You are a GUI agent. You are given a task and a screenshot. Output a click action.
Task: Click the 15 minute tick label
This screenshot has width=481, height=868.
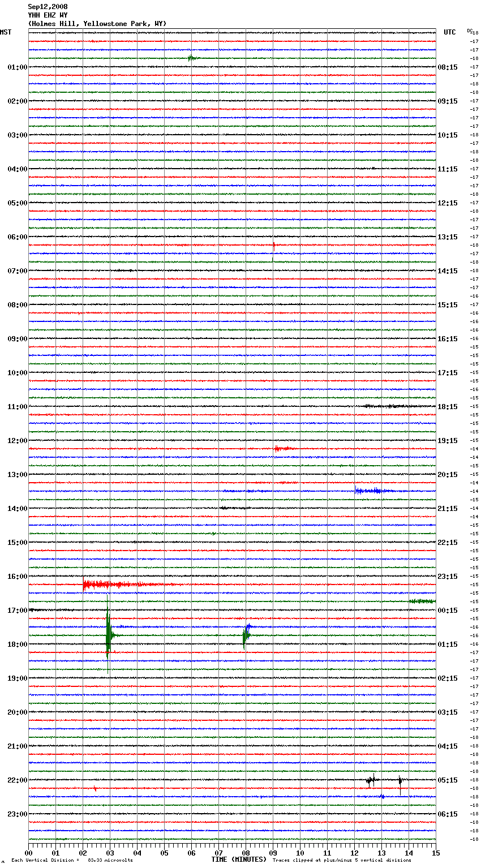[436, 853]
